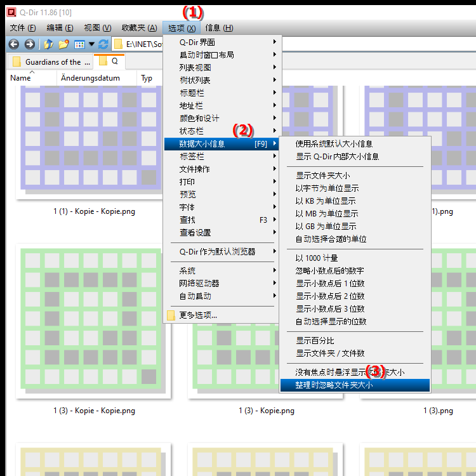
Task: Expand the 地址栏 submenu
Action: tap(221, 105)
